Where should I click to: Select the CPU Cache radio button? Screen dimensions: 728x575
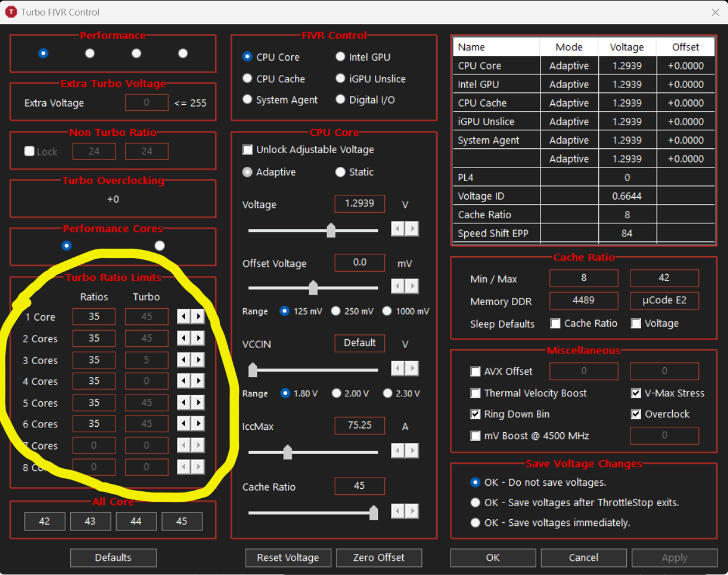tap(248, 78)
